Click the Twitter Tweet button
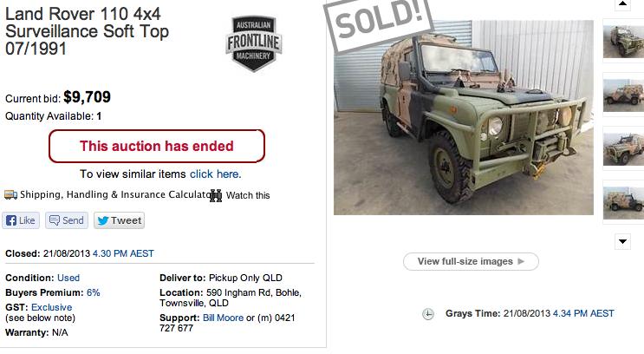The image size is (644, 354). coord(119,220)
